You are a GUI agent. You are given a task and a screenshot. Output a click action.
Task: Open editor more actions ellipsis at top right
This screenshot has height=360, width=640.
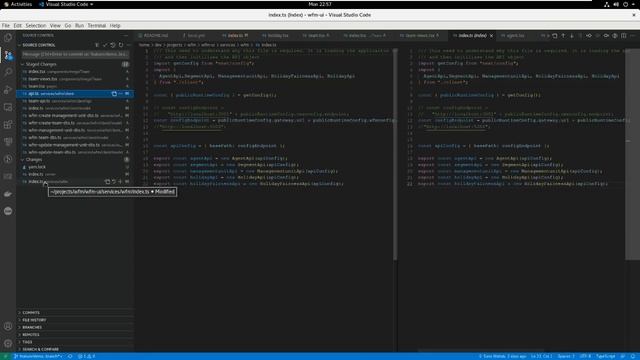633,36
